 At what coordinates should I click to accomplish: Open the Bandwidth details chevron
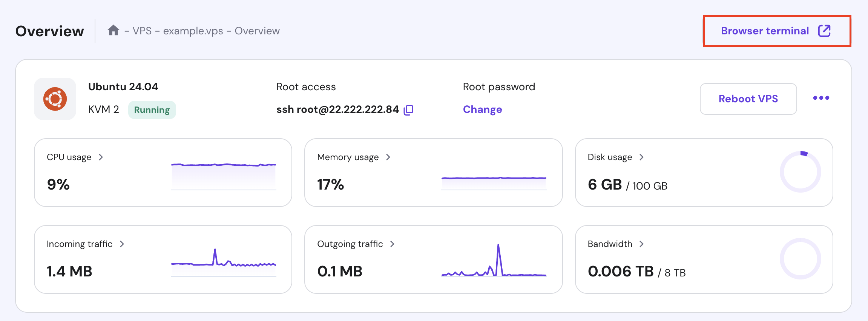point(641,244)
